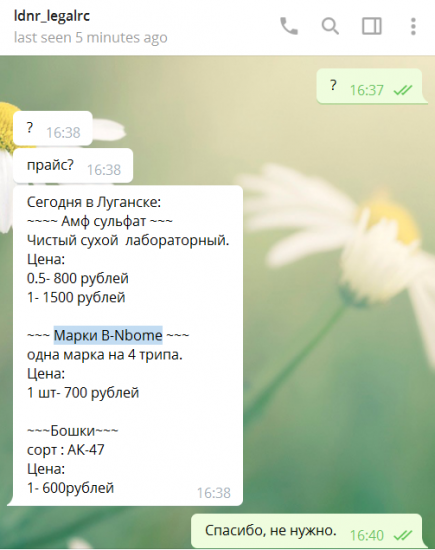The image size is (435, 550).
Task: Click highlighted text 'Марки B-Nbome'
Action: [108, 335]
